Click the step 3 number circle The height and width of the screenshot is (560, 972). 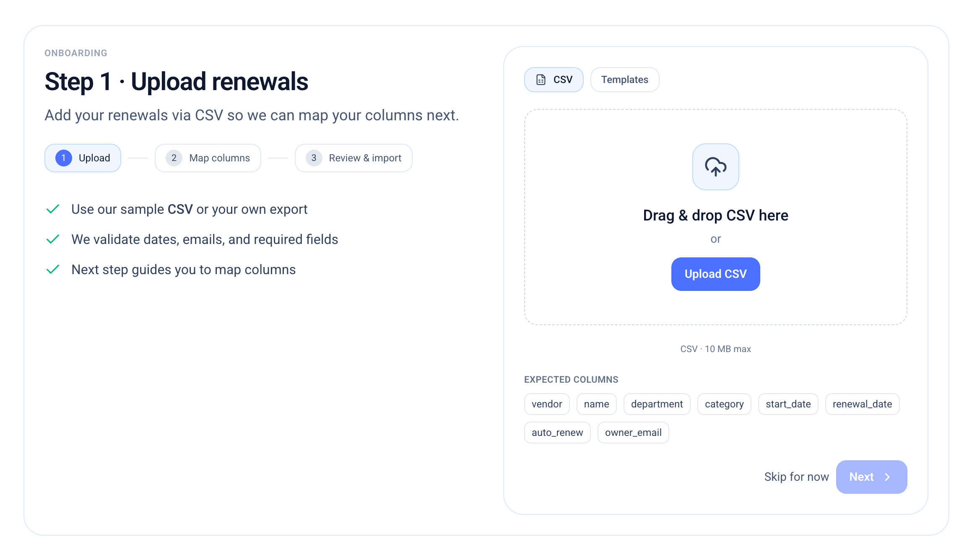(314, 158)
